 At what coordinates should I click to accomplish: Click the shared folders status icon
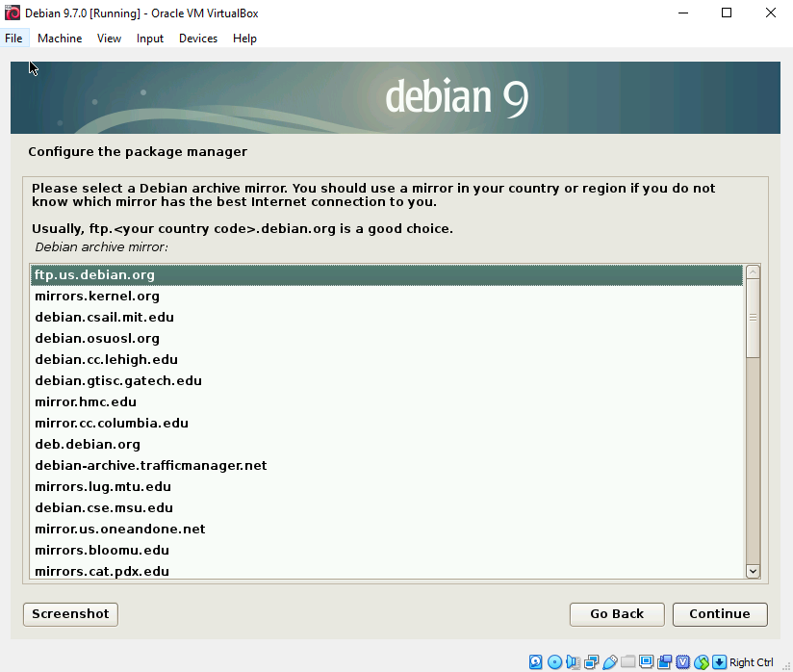(628, 660)
